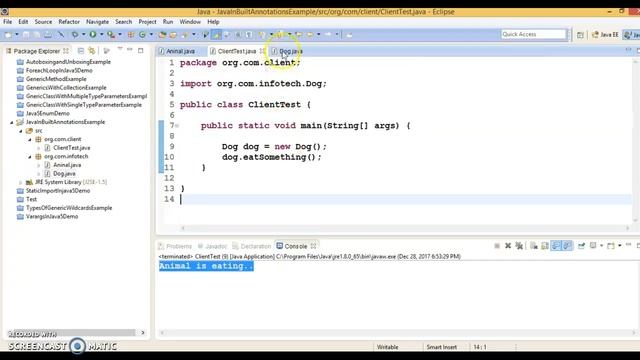Click the line 7 folding toggle
Viewport: 640px width, 360px height.
click(x=177, y=126)
